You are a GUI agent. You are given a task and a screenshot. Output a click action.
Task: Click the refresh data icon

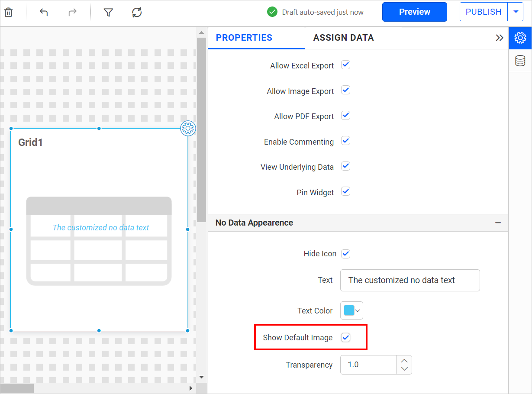(137, 12)
